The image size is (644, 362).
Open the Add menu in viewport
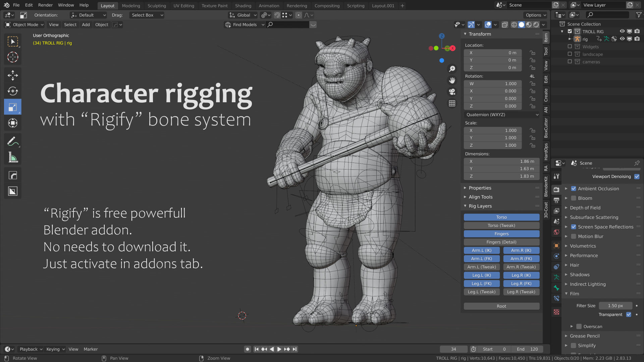[86, 24]
